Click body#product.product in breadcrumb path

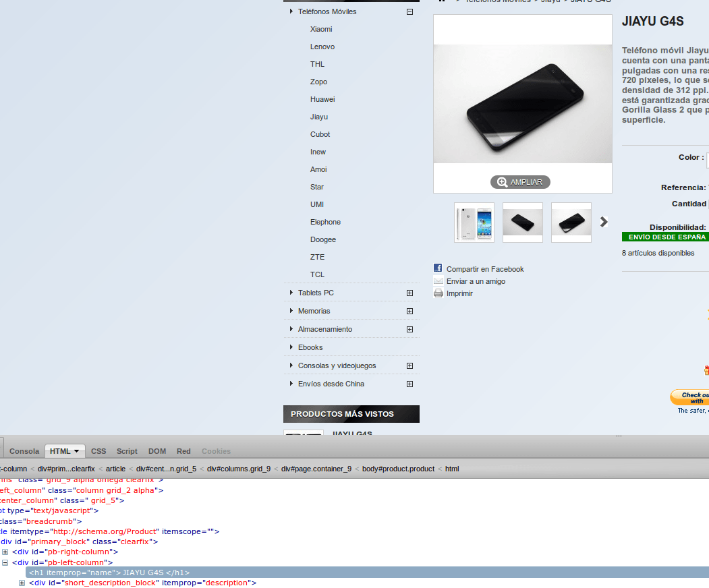pyautogui.click(x=399, y=469)
